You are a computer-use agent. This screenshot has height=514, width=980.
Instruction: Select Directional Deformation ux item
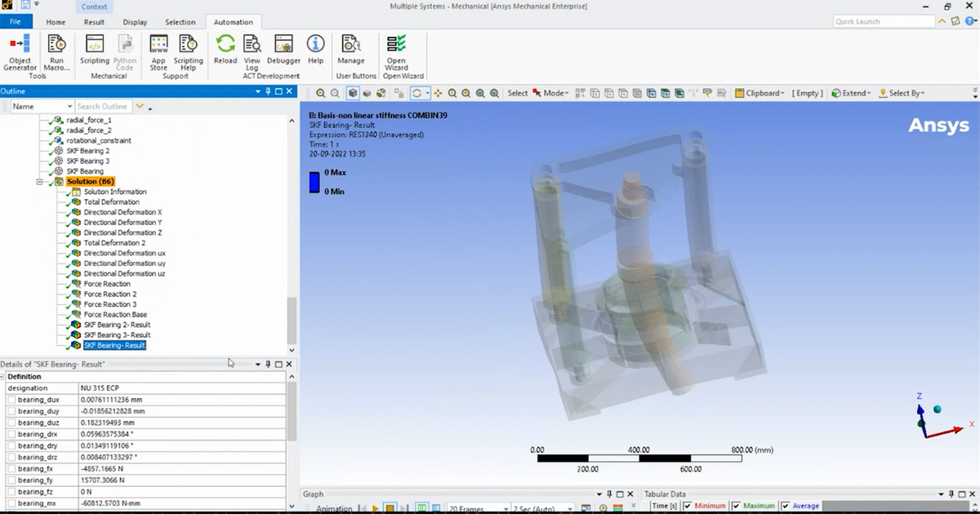click(x=124, y=253)
